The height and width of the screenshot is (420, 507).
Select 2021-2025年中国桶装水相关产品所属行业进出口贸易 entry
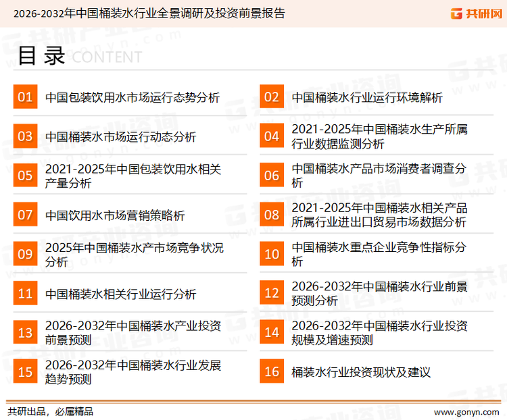380,215
